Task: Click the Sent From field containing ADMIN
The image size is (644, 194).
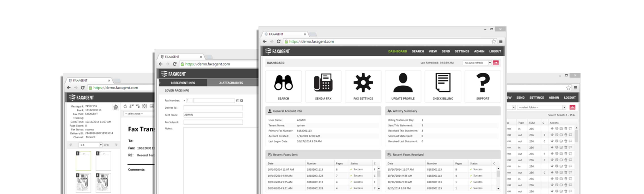Action: click(213, 115)
